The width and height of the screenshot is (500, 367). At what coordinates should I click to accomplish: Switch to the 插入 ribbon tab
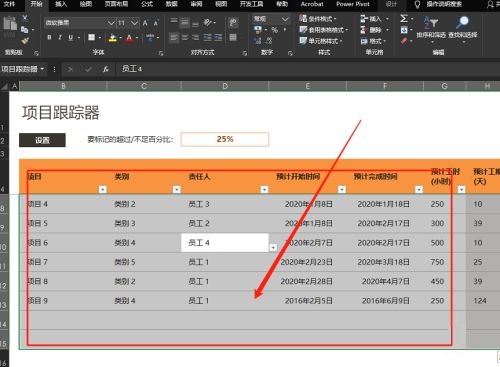click(61, 4)
